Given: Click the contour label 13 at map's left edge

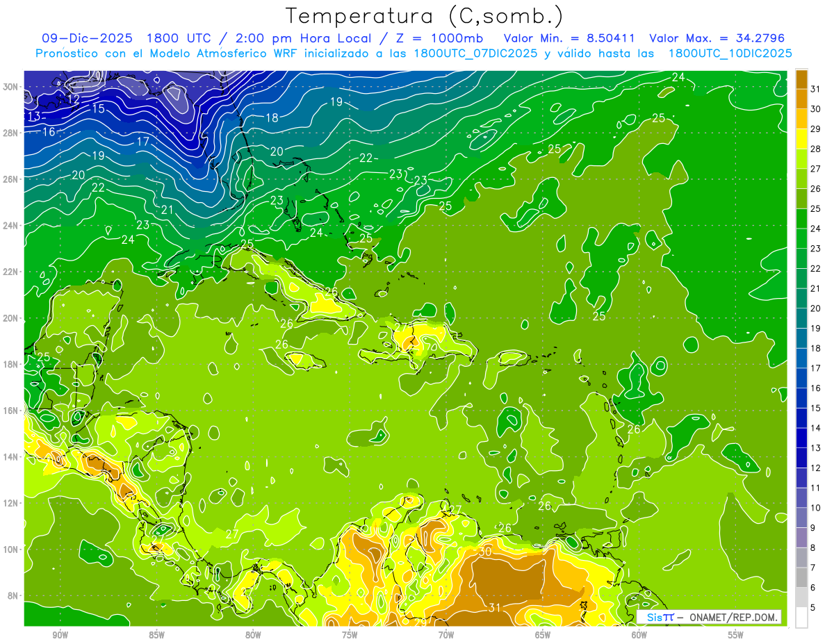Looking at the screenshot, I should 34,116.
